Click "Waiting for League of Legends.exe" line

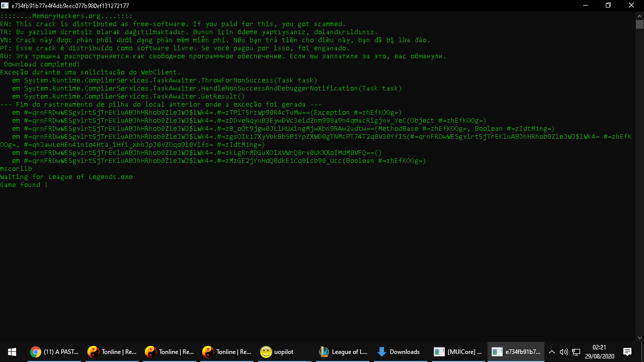coord(66,177)
